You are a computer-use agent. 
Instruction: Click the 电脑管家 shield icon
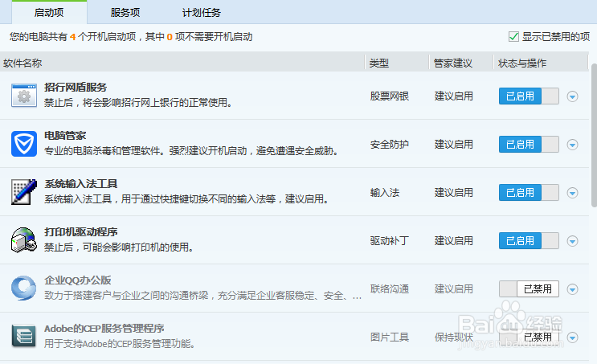[24, 144]
